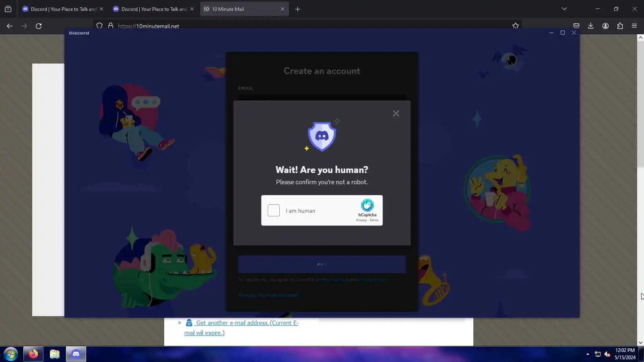
Task: Bookmark this page with the star icon
Action: [516, 26]
